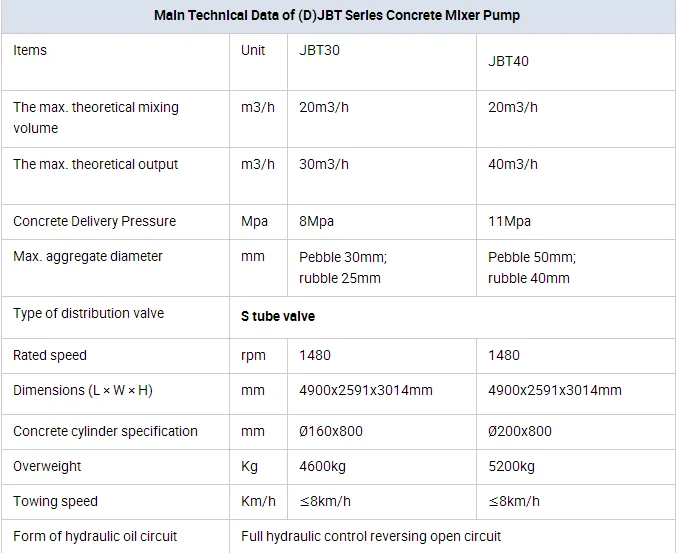
Task: Click the 11Mpa delivery pressure value
Action: 509,221
